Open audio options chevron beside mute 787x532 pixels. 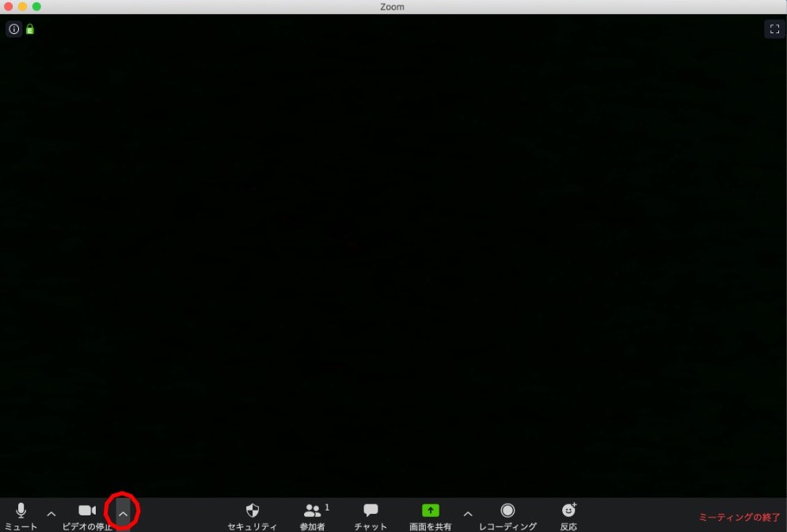tap(51, 514)
